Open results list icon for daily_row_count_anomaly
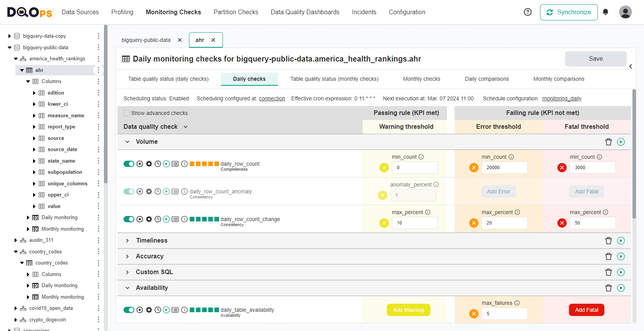The width and height of the screenshot is (644, 331). tap(175, 191)
